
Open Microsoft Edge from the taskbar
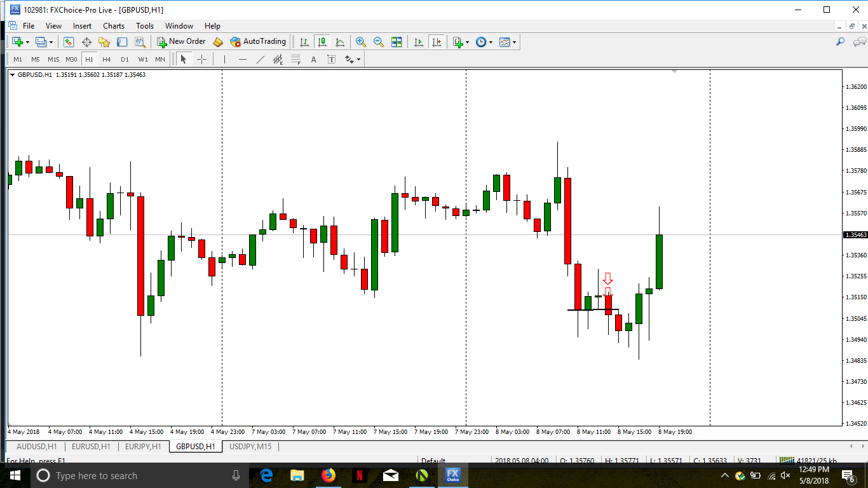click(x=266, y=475)
